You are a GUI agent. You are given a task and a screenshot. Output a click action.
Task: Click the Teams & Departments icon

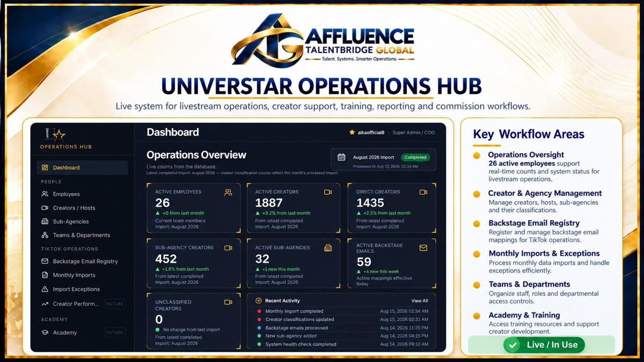pos(45,235)
